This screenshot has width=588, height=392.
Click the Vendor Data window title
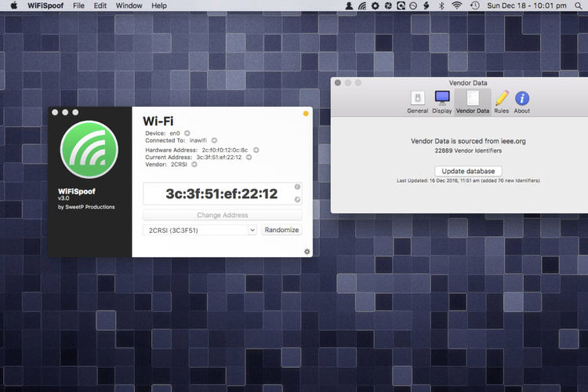(x=468, y=83)
